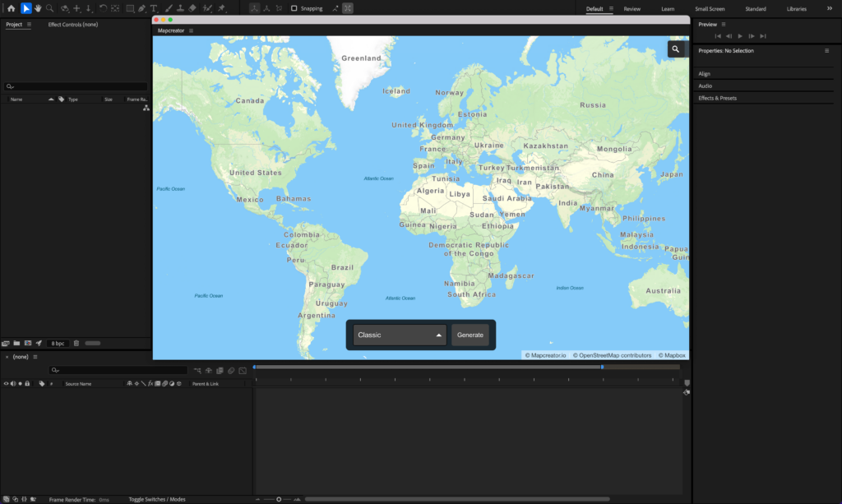
Task: Expand the Align panel
Action: (704, 73)
